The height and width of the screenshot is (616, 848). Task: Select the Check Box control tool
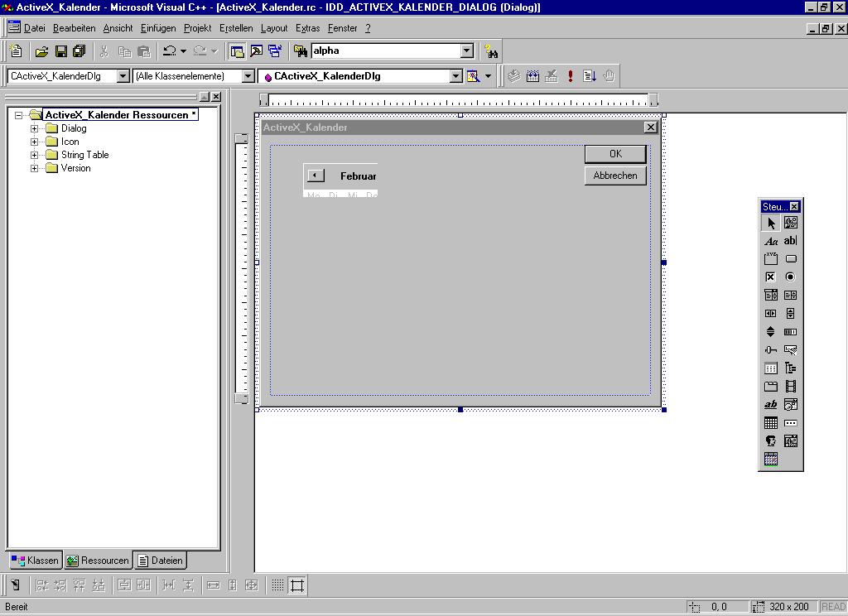(x=771, y=277)
